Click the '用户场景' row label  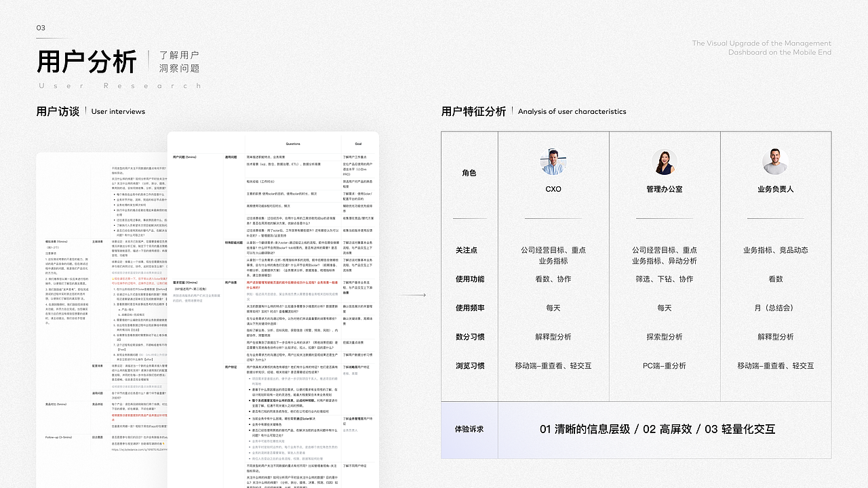231,282
